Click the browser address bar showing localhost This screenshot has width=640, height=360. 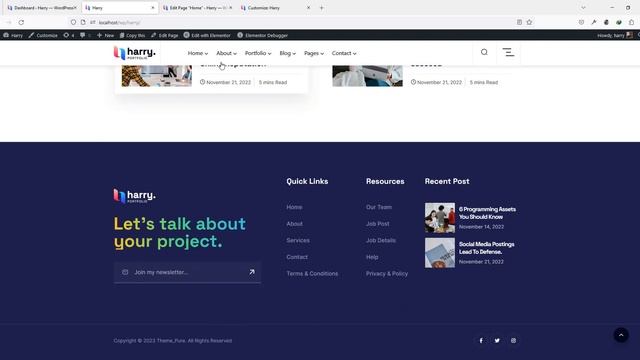point(302,22)
